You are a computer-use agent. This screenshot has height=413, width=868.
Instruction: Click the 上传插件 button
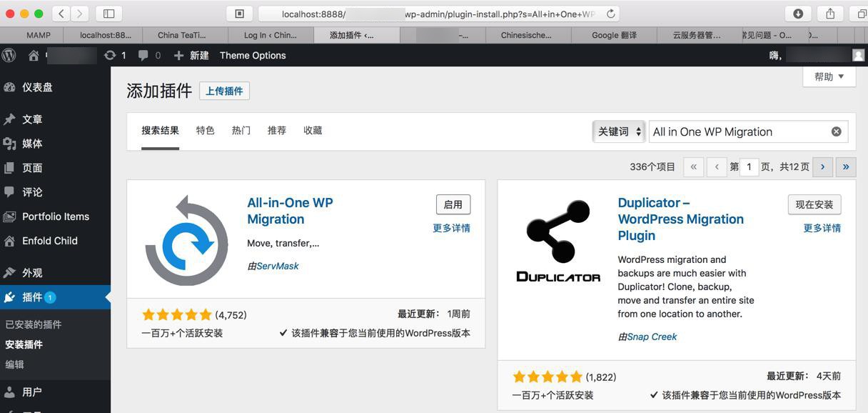tap(224, 91)
